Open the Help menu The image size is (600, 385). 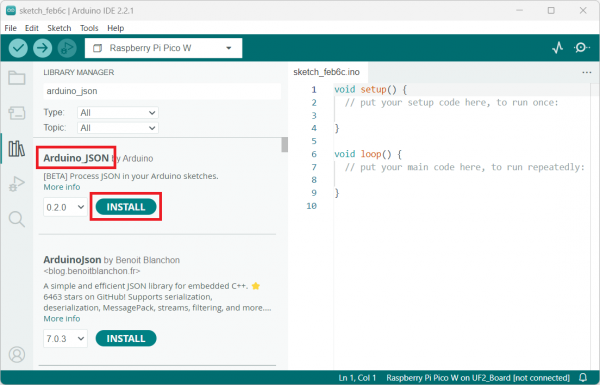pos(116,28)
